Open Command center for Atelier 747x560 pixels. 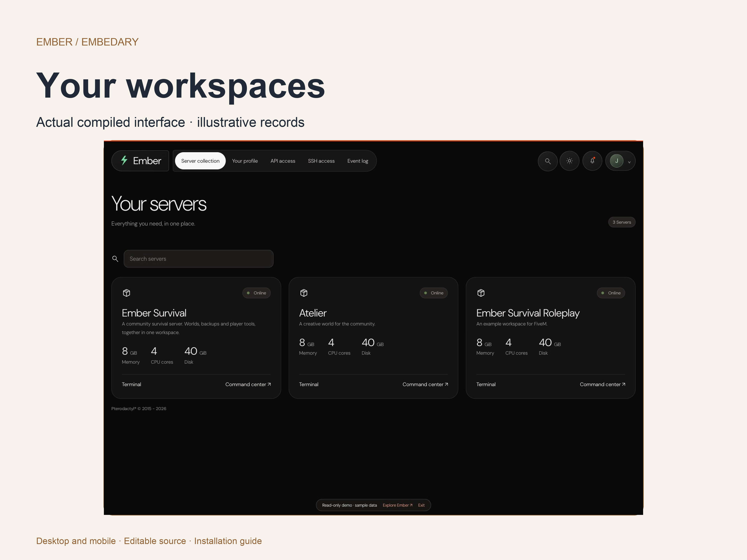point(425,384)
